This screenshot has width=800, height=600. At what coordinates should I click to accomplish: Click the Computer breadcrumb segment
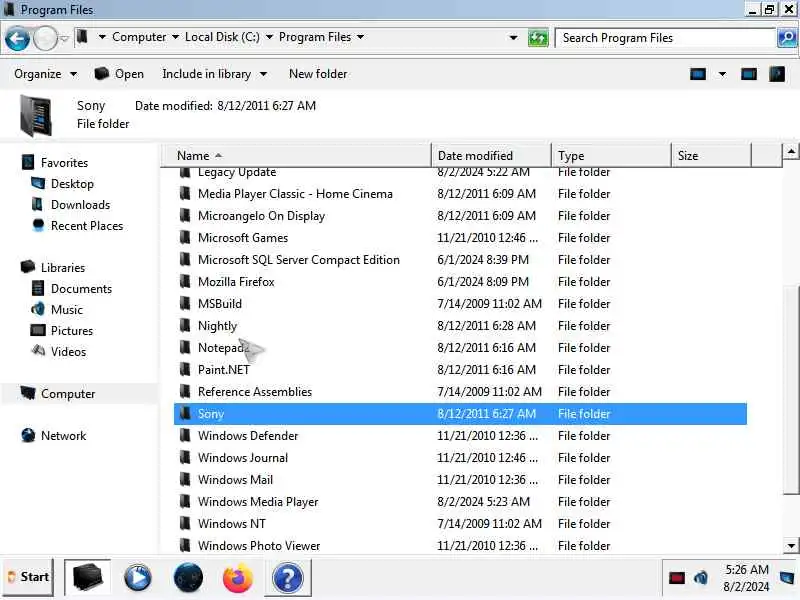[139, 37]
